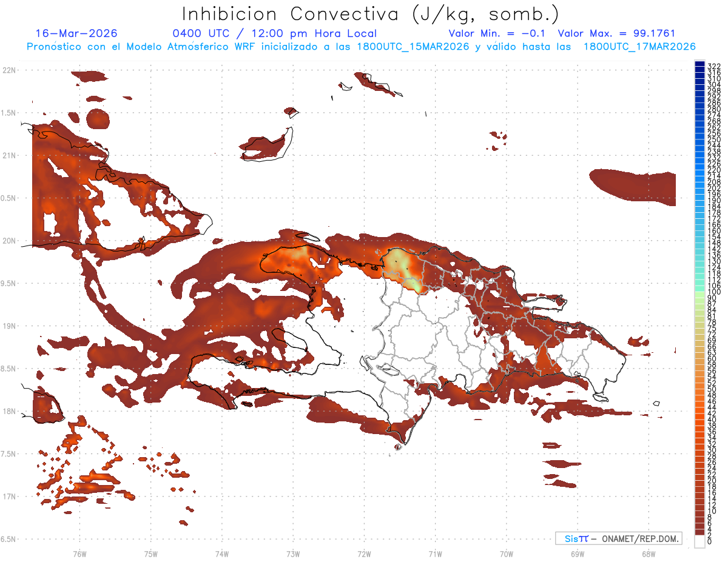The height and width of the screenshot is (562, 728).
Task: Click the 'ONAMET/REP.DOM.' credit text
Action: (x=640, y=538)
